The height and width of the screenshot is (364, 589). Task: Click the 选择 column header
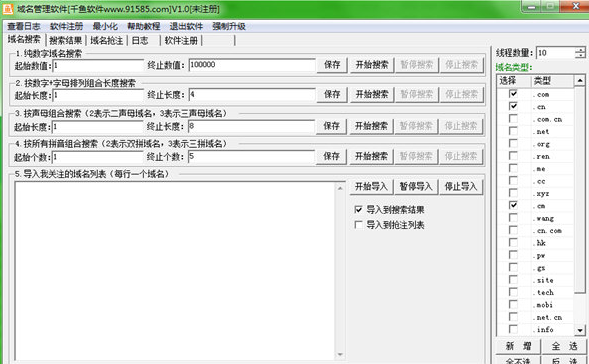(513, 81)
